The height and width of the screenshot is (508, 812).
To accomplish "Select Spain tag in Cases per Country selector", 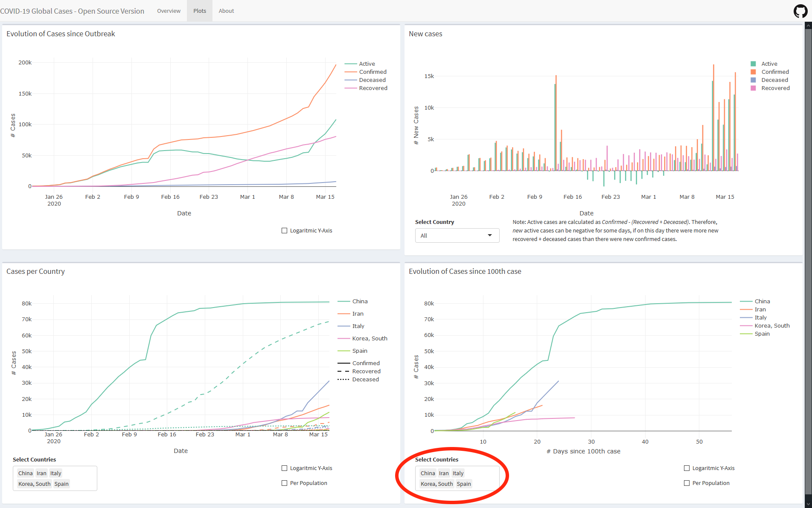I will coord(61,484).
